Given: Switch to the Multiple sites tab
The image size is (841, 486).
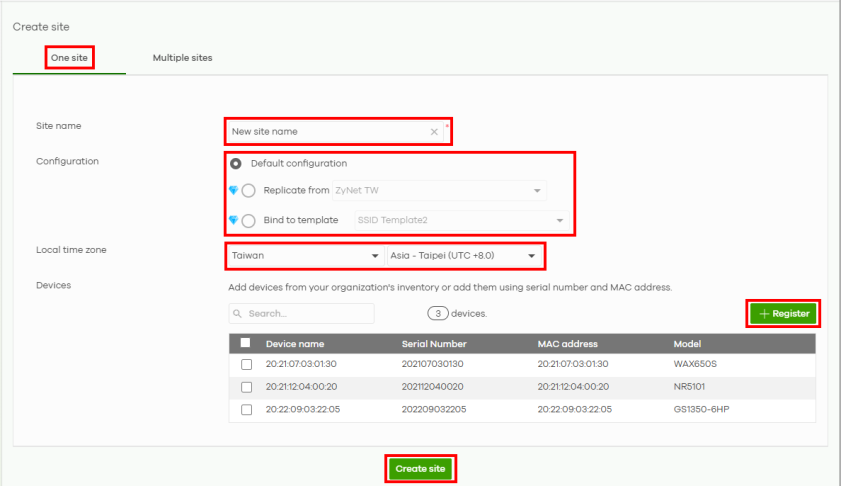Looking at the screenshot, I should (182, 58).
